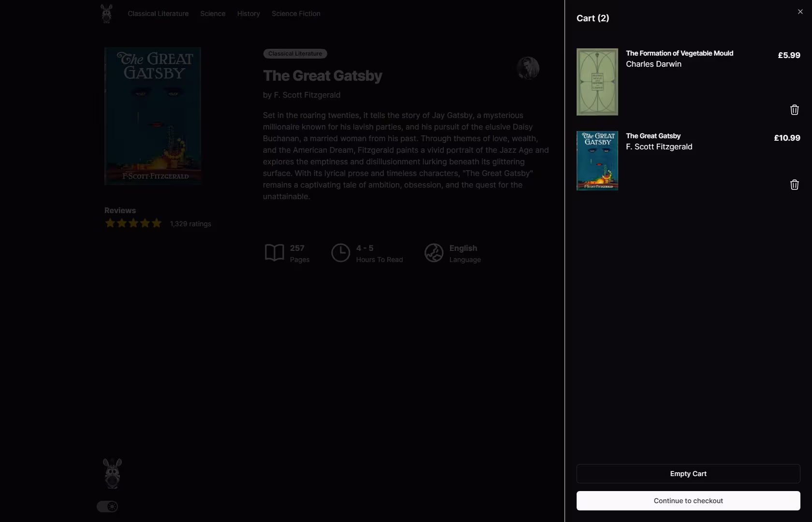Click the author portrait avatar
The height and width of the screenshot is (522, 812).
pos(528,68)
